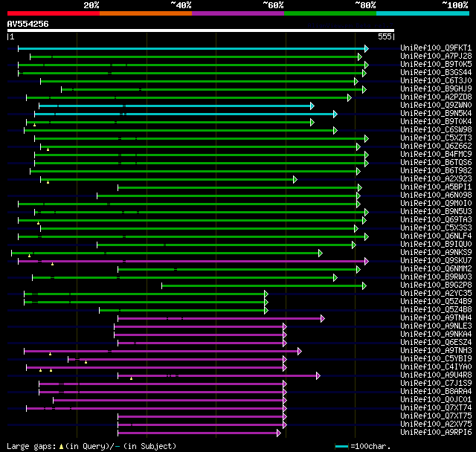The height and width of the screenshot is (452, 476).
Task: Open the UniRef100_Q9FKT1 hit label
Action: click(x=436, y=48)
